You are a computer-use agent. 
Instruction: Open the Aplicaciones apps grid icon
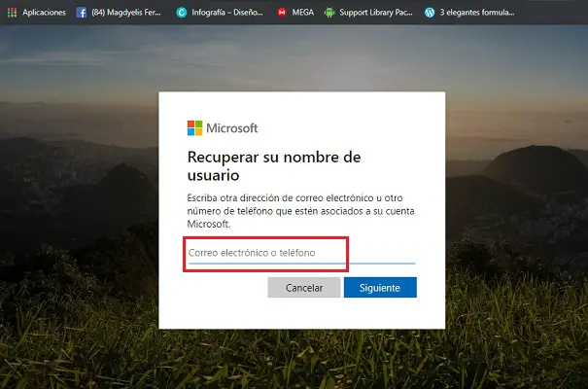pyautogui.click(x=12, y=13)
